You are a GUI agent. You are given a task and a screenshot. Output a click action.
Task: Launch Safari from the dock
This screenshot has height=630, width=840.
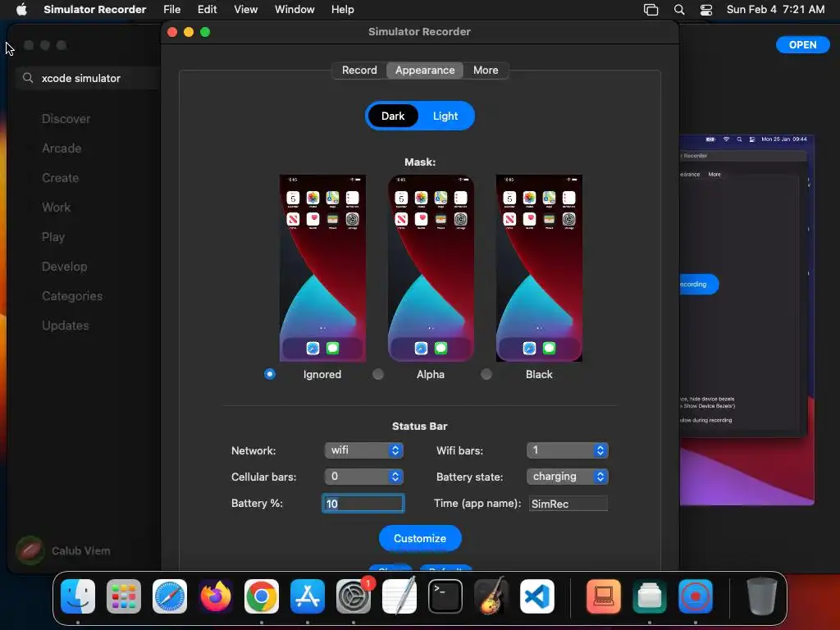pos(170,596)
